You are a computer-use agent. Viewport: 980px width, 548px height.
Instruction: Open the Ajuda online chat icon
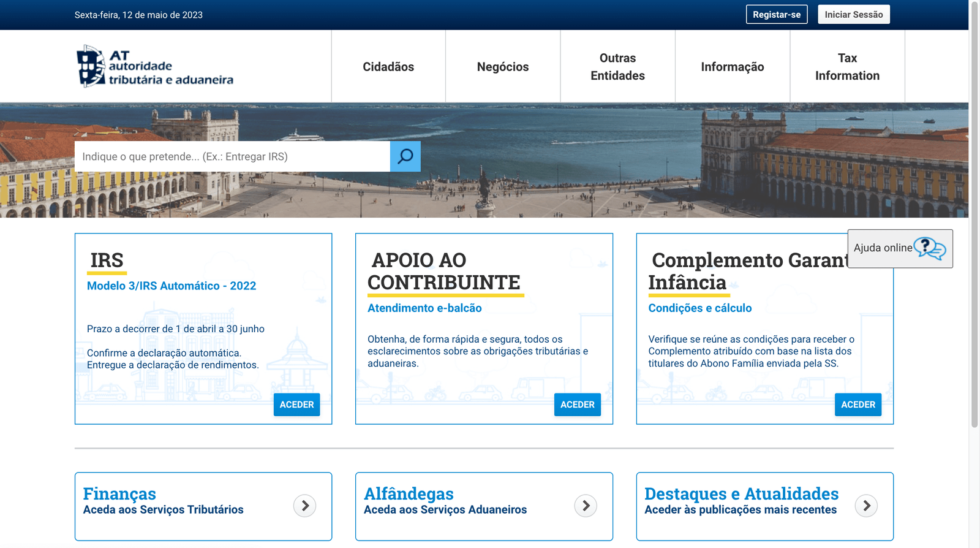tap(929, 248)
